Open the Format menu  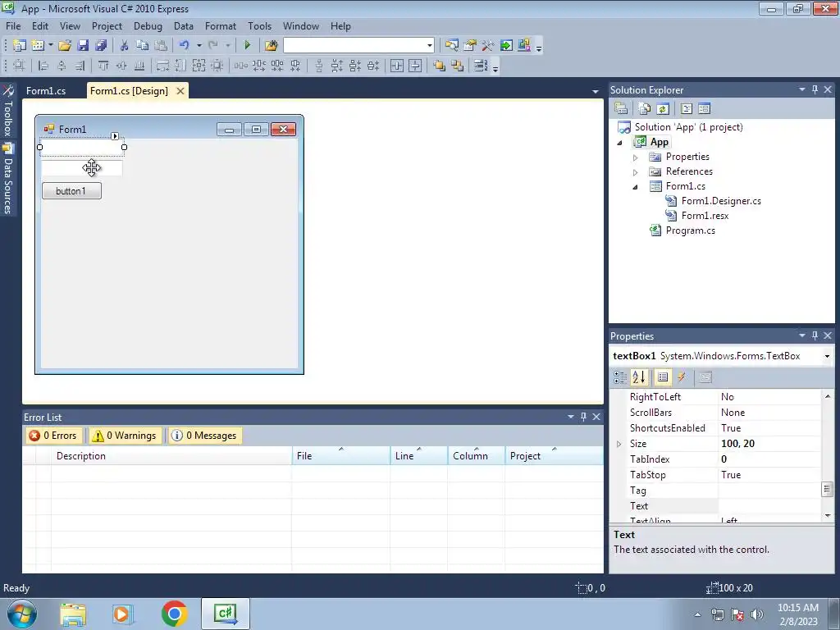click(x=220, y=26)
